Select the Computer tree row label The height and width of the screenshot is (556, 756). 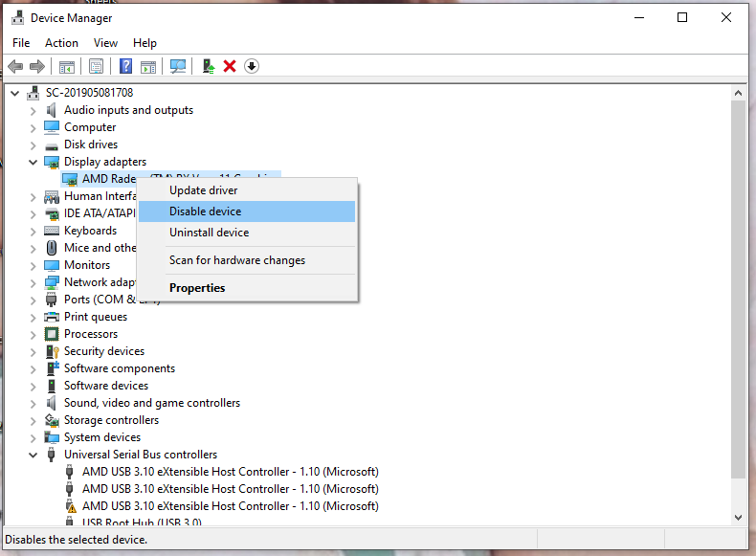pos(90,127)
